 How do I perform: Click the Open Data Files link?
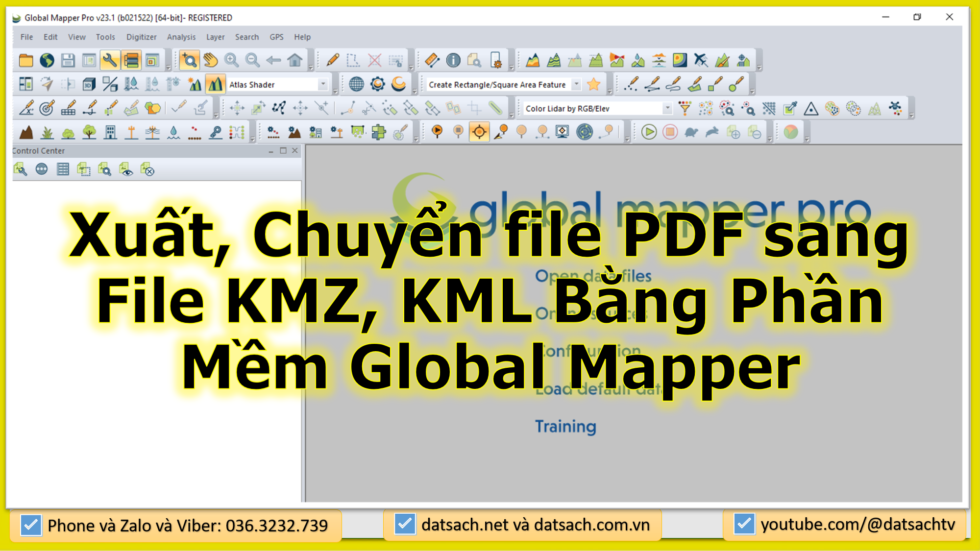coord(593,274)
